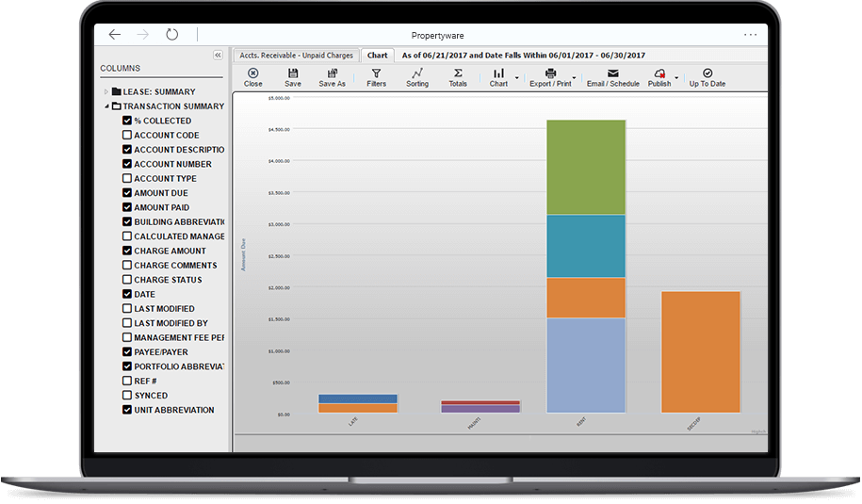
Task: Uncheck the AMOUNT DUE column
Action: point(127,193)
